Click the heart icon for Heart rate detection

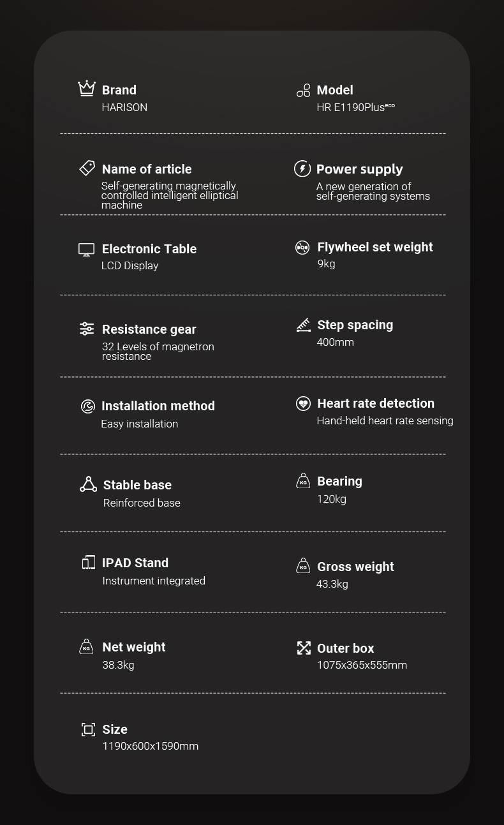click(303, 403)
